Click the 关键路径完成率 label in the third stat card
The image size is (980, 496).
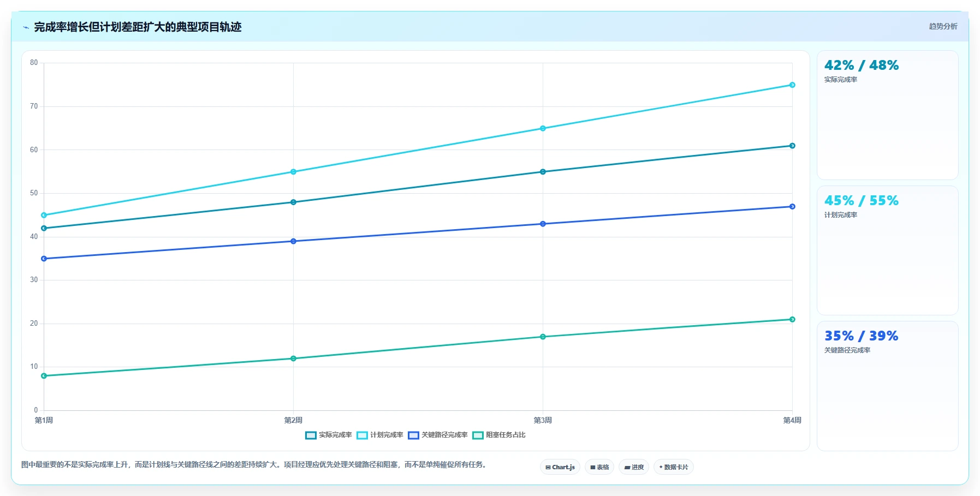847,350
